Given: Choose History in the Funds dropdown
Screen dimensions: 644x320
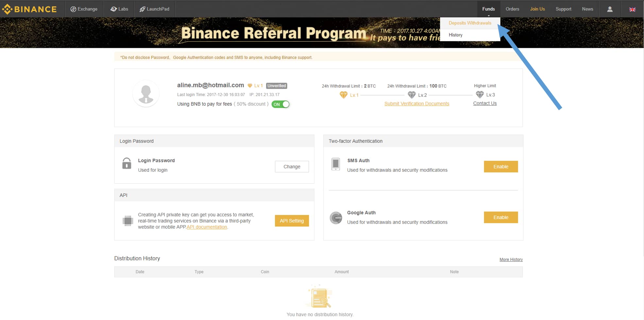Looking at the screenshot, I should (455, 35).
